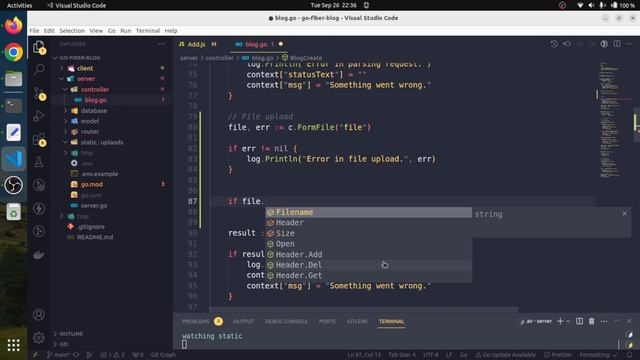Click Prettier in the status bar
The height and width of the screenshot is (360, 640).
(x=558, y=355)
